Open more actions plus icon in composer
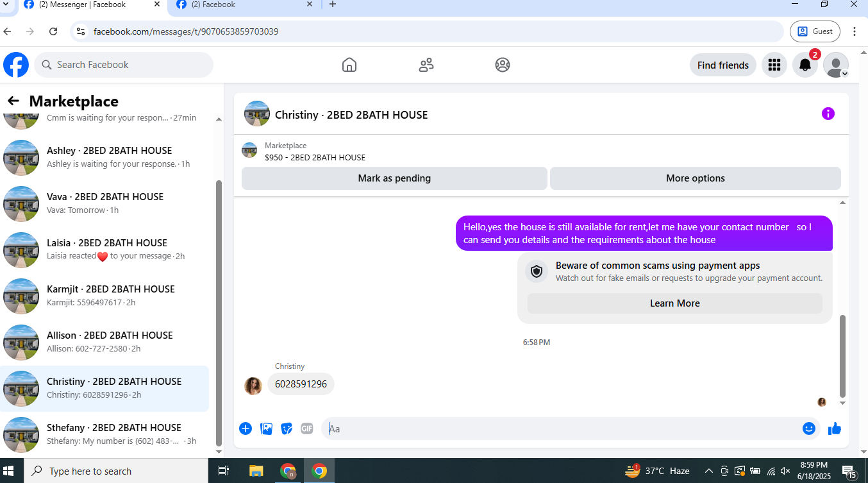 (x=246, y=428)
